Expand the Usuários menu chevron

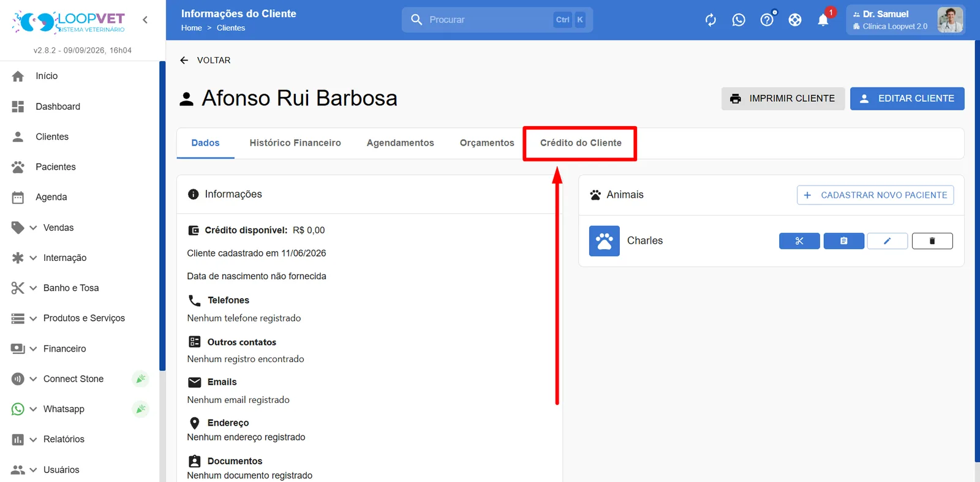(x=33, y=470)
